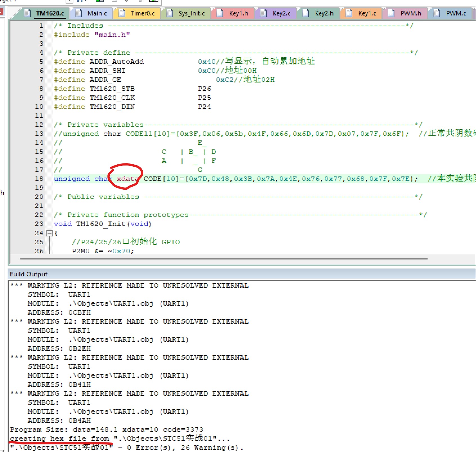Viewport: 476px width, 452px height.
Task: Click the xdata keyword on line 18
Action: click(x=128, y=179)
